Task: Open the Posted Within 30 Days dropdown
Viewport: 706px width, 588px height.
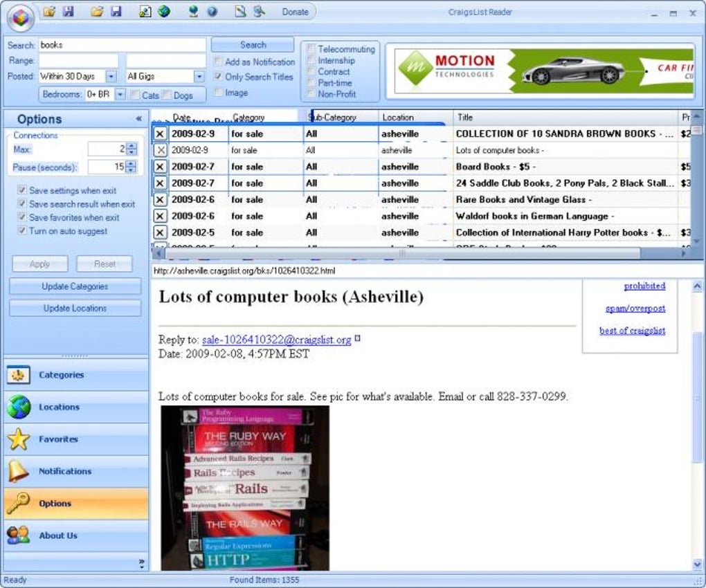Action: 111,77
